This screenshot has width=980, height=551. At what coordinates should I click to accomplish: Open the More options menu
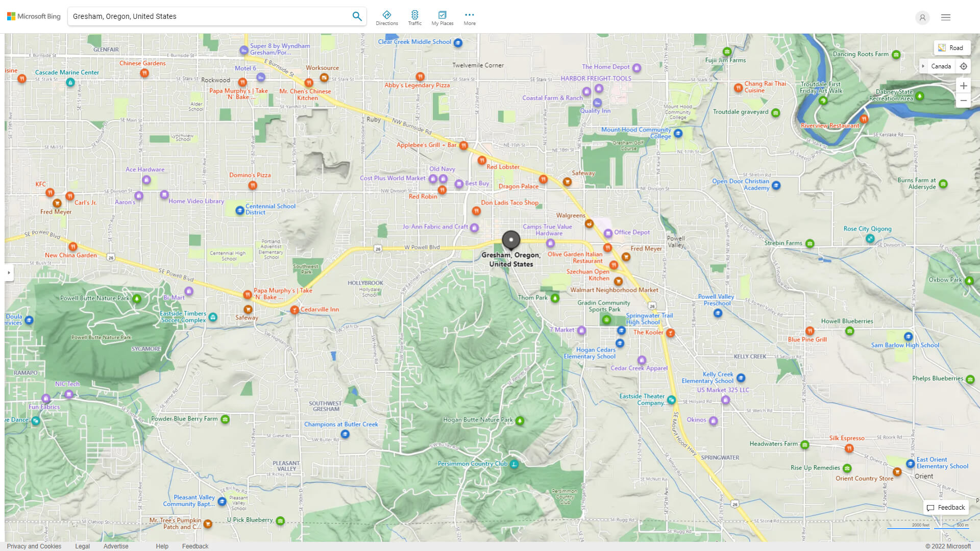469,17
